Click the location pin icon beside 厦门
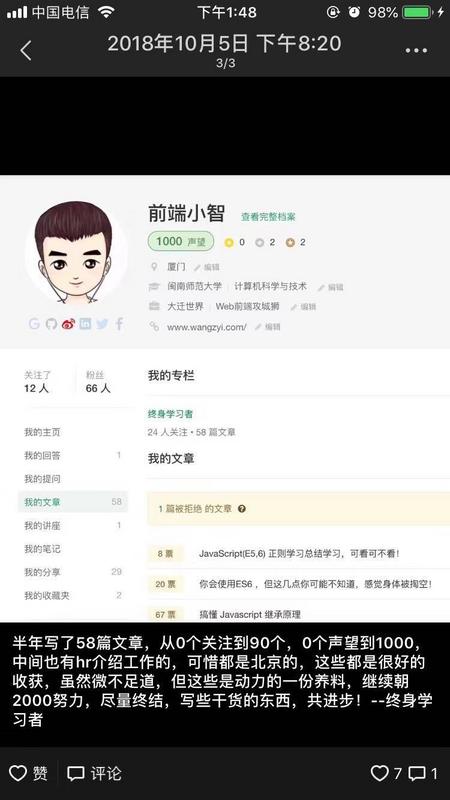The image size is (450, 800). (154, 267)
